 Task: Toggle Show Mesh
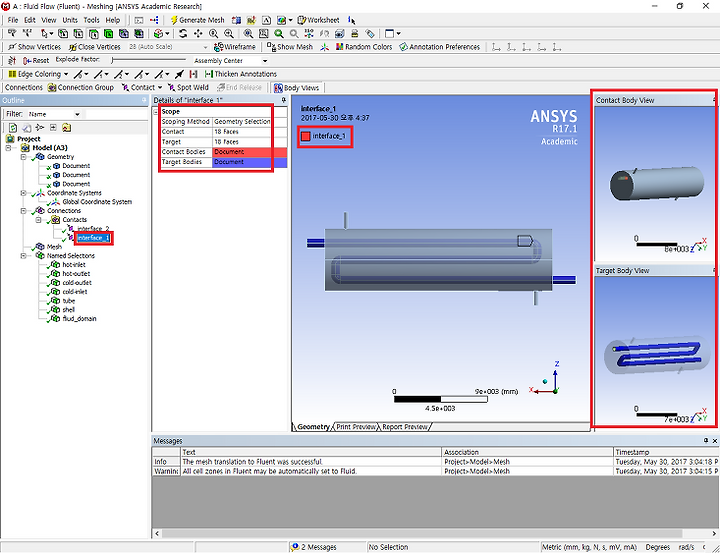coord(291,47)
